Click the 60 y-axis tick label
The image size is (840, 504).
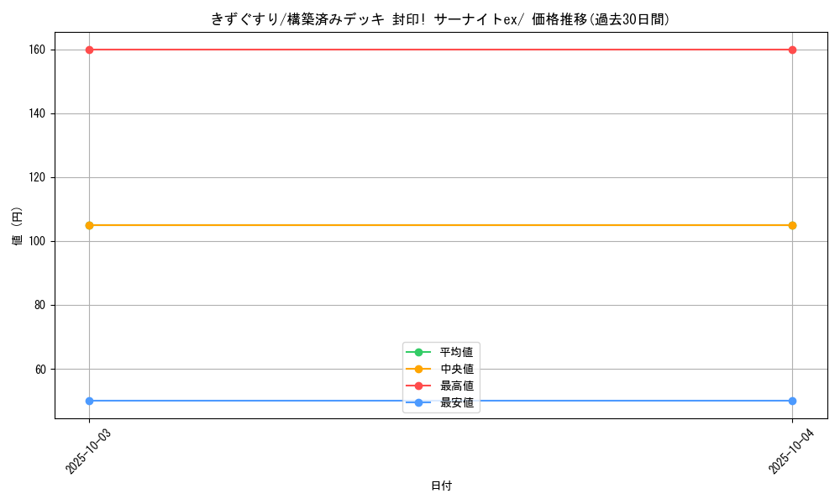point(39,369)
